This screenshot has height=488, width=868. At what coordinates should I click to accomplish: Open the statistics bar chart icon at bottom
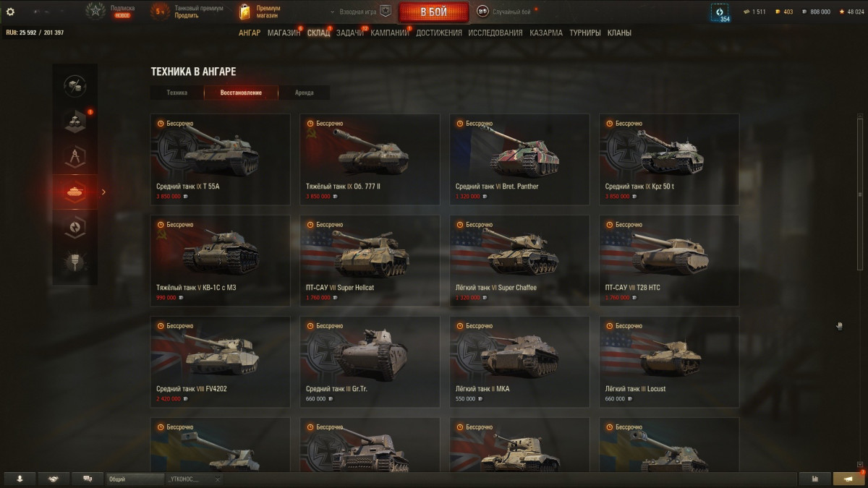point(815,479)
